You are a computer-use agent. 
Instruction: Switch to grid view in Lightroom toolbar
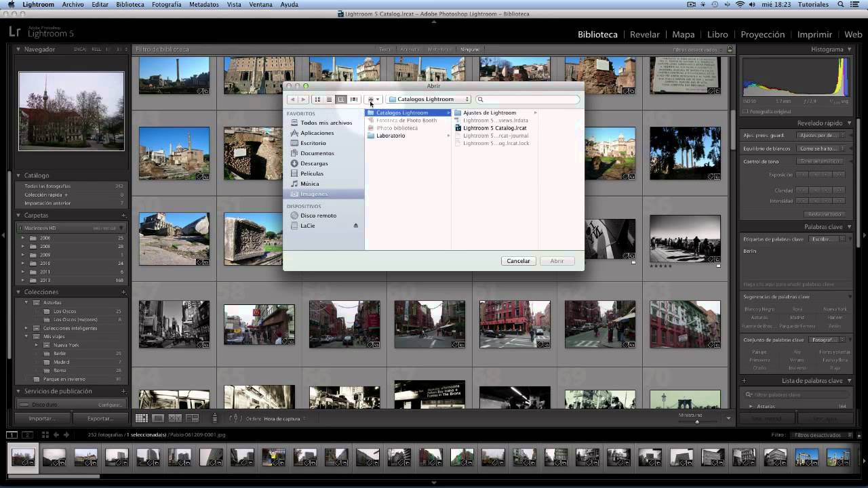click(x=142, y=418)
